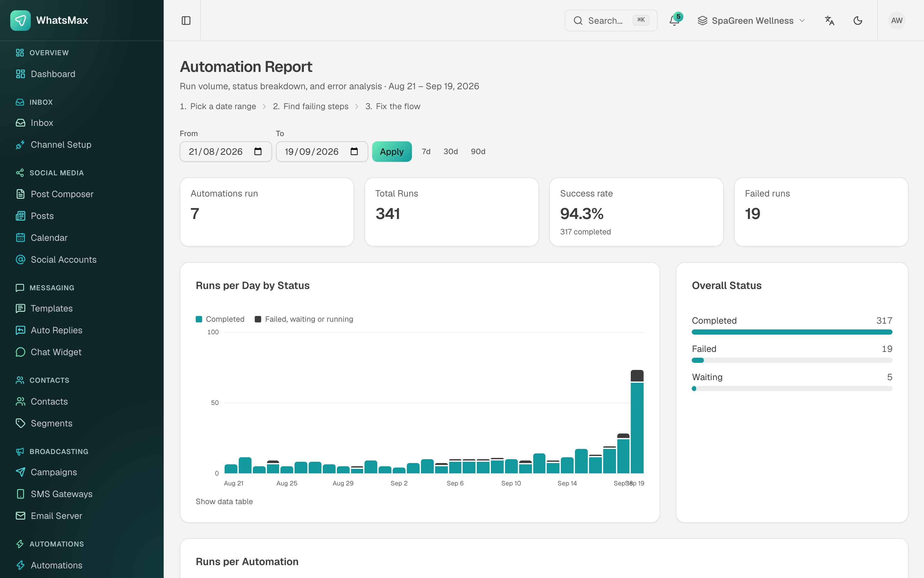Select the 30d quick range
924x578 pixels.
click(450, 152)
